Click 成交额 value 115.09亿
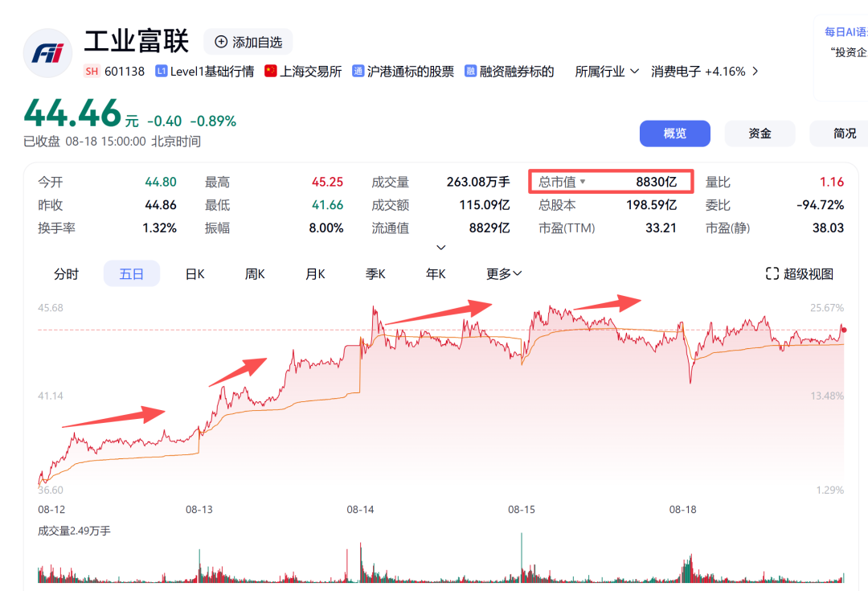The image size is (868, 591). pyautogui.click(x=485, y=205)
